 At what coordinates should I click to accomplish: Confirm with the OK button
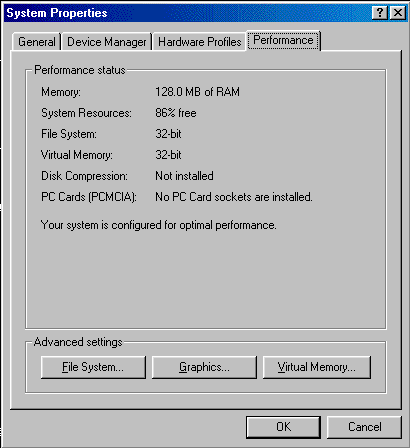click(283, 427)
